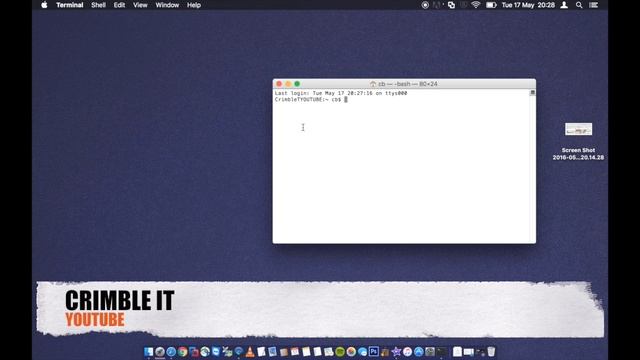
Task: Close the Terminal window with red button
Action: click(279, 84)
